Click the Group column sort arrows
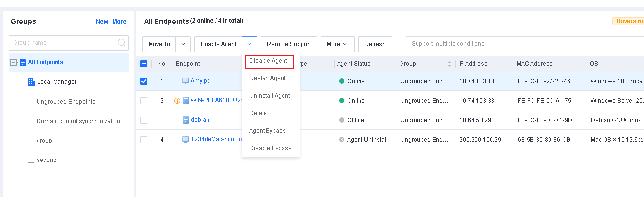Image resolution: width=644 pixels, height=197 pixels. point(449,64)
